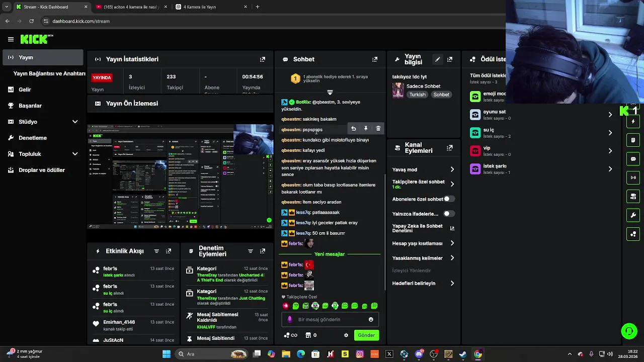Image resolution: width=644 pixels, height=362 pixels.
Task: Delete the pspspsps chat message
Action: 378,129
